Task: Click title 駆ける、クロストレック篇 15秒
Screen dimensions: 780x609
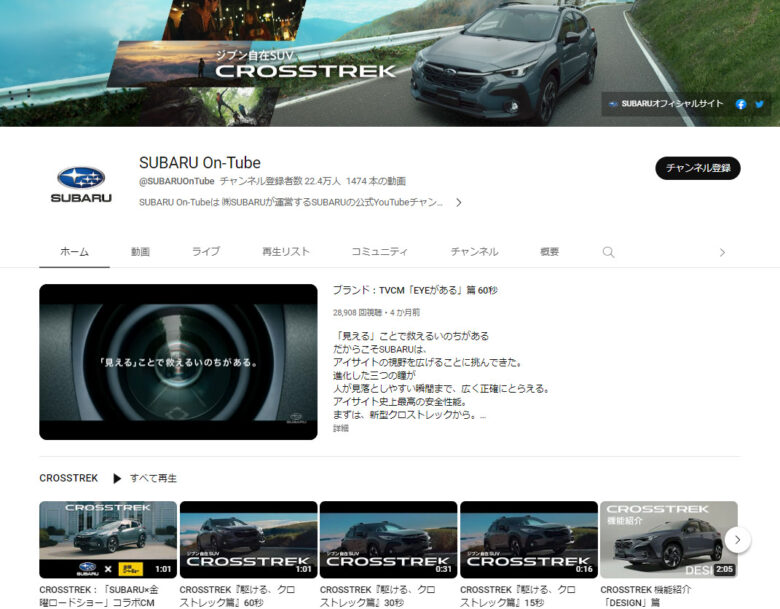Action: click(518, 596)
